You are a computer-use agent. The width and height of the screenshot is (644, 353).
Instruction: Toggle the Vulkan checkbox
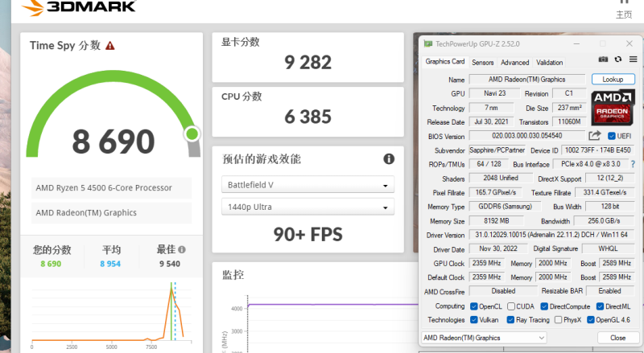474,320
